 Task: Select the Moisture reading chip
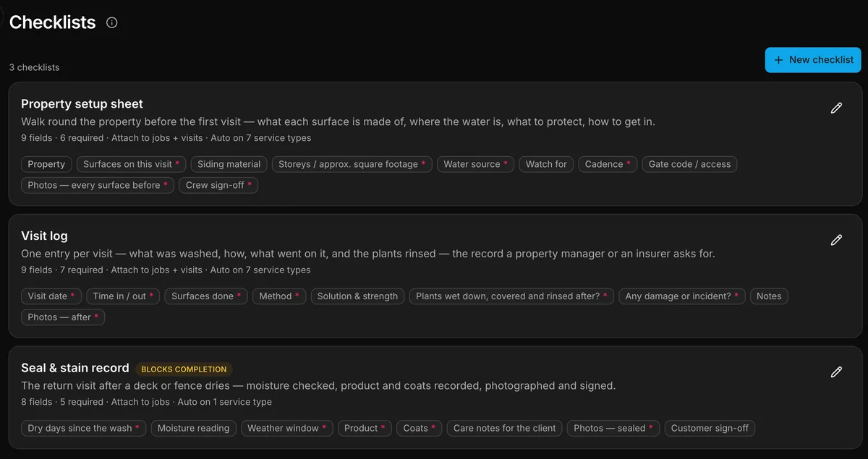pyautogui.click(x=193, y=429)
